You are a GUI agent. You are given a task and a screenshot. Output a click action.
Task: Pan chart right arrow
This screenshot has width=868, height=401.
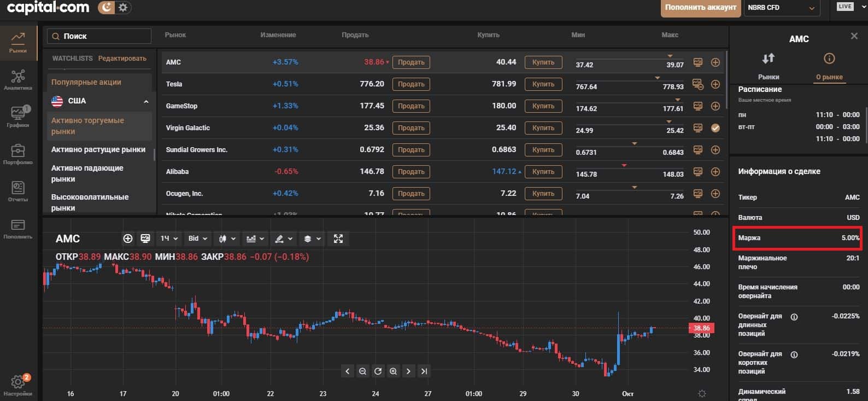tap(408, 371)
